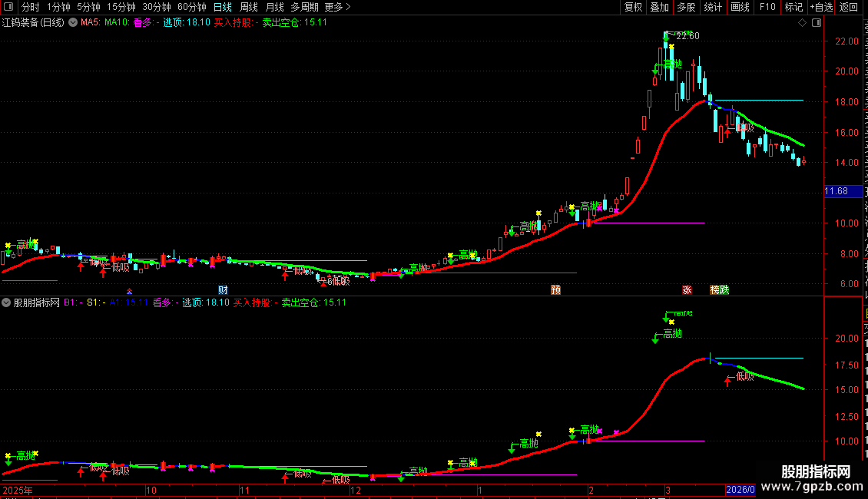Click the 11.68 price tag on the axis
The width and height of the screenshot is (868, 499).
click(x=843, y=191)
